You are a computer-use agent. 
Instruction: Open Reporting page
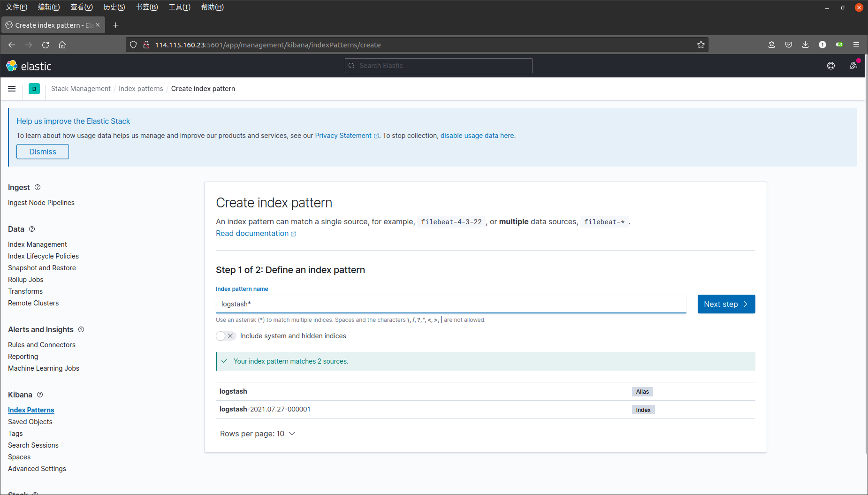tap(23, 357)
